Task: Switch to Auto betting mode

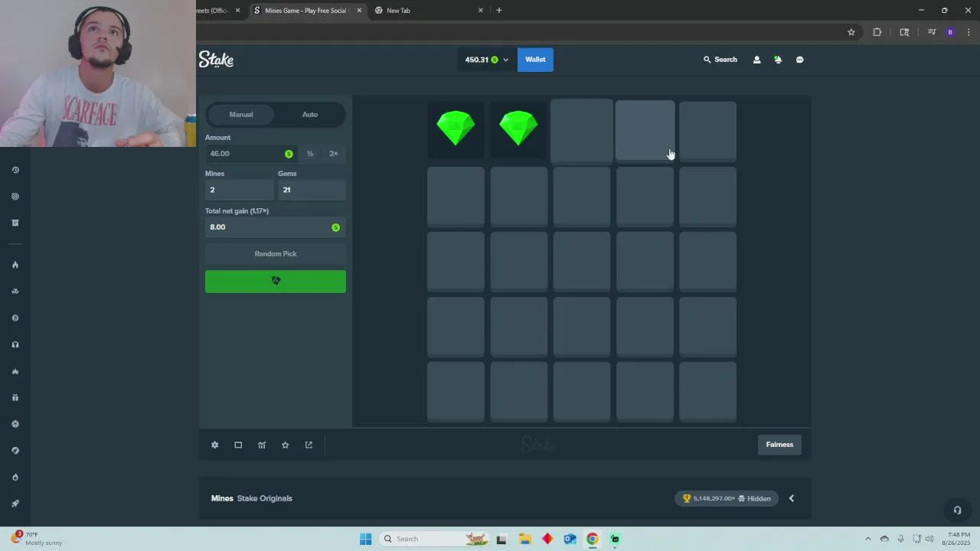Action: 310,115
